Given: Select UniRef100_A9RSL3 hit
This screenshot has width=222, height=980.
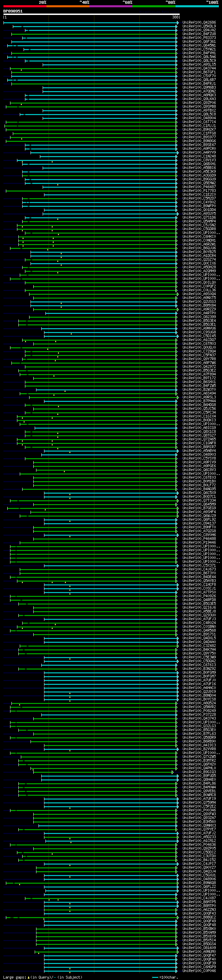Looking at the screenshot, I should pyautogui.click(x=199, y=397).
